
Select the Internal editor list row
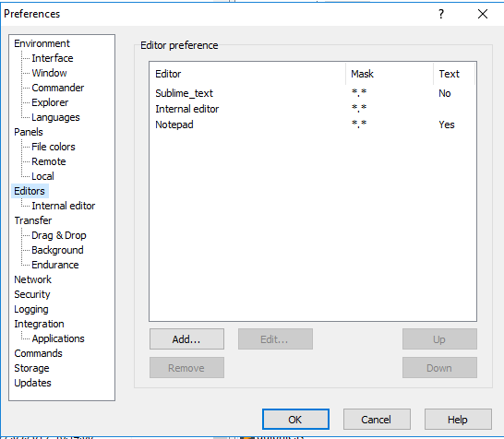click(x=312, y=109)
